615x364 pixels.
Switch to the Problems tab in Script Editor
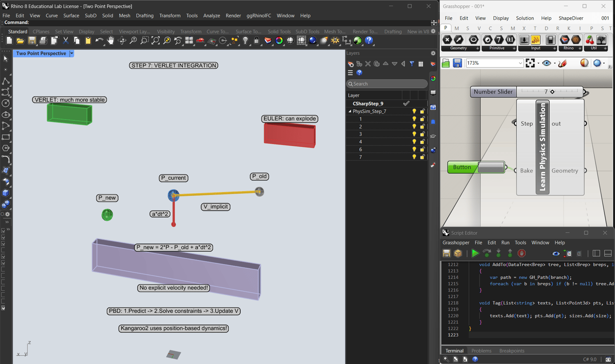click(x=481, y=351)
